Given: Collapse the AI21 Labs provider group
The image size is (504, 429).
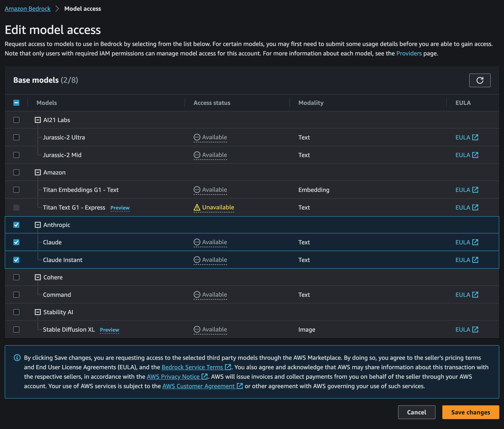Looking at the screenshot, I should coord(38,120).
